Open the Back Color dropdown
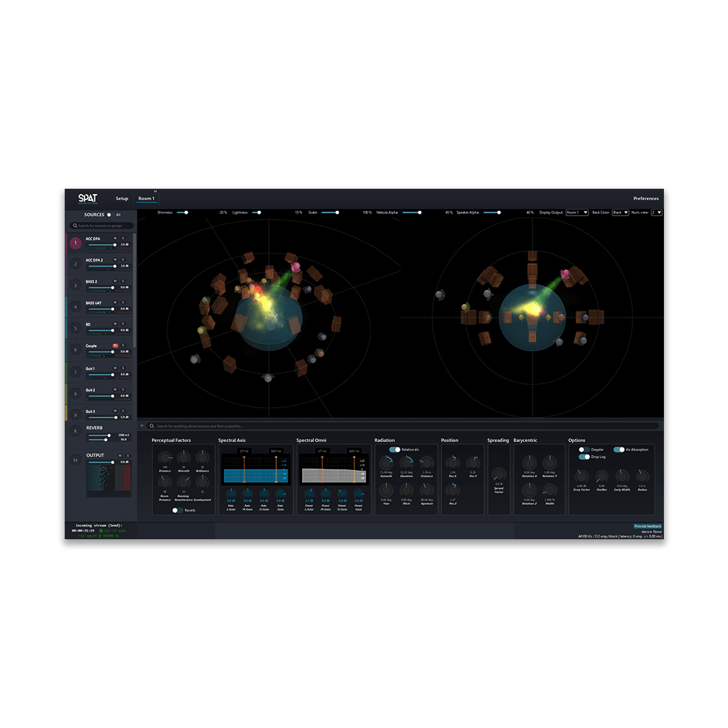Screen dimensions: 728x728 [620, 212]
